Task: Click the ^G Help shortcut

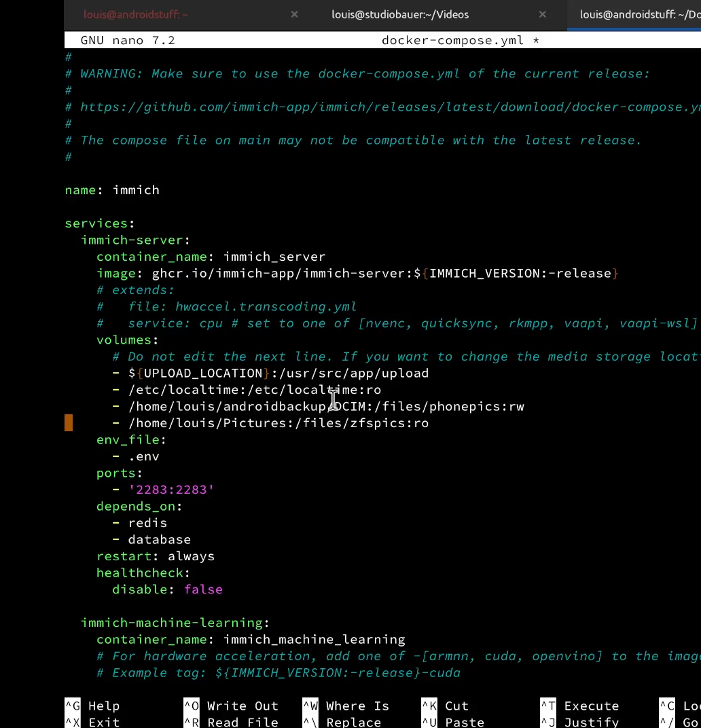Action: (92, 706)
